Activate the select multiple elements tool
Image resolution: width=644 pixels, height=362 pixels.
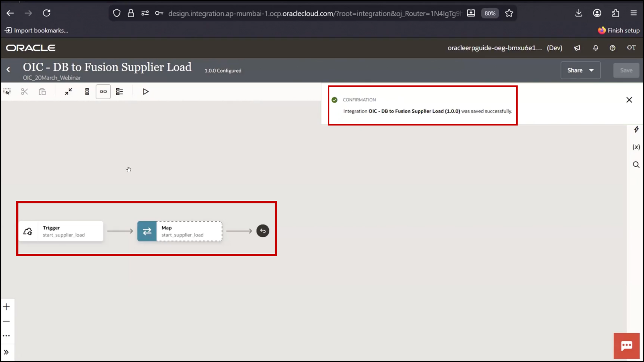[x=7, y=92]
